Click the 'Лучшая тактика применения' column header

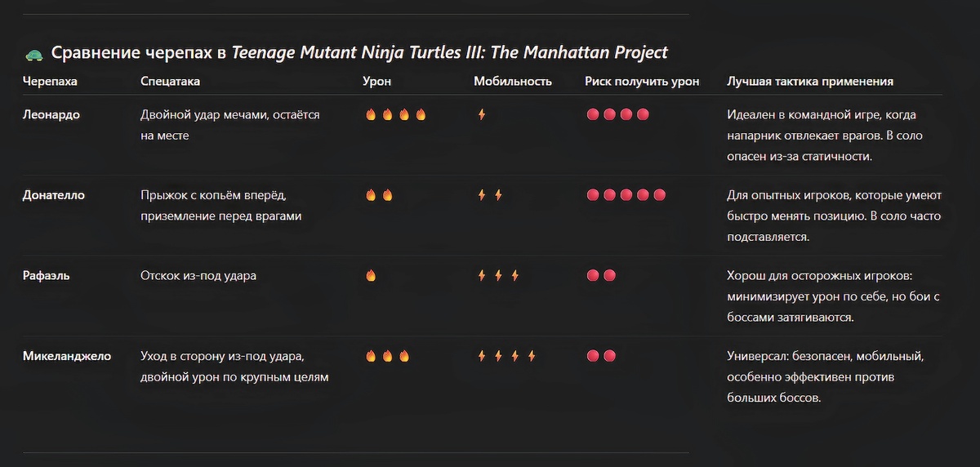[809, 82]
